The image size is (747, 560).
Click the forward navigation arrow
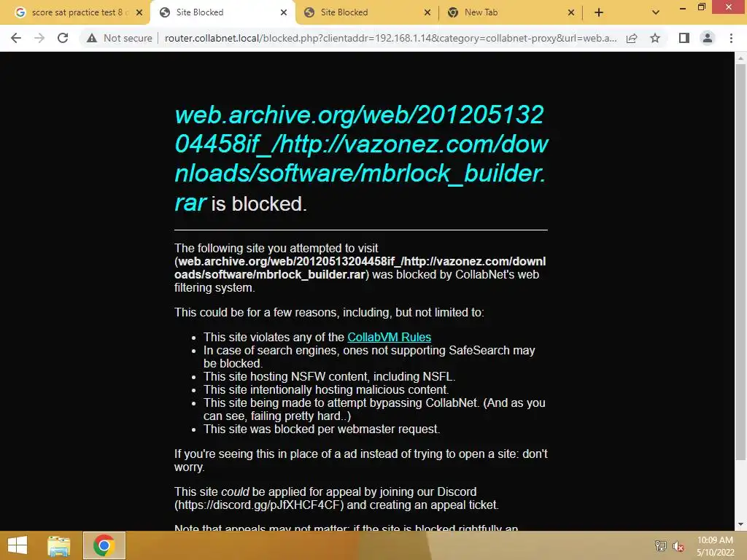point(39,38)
